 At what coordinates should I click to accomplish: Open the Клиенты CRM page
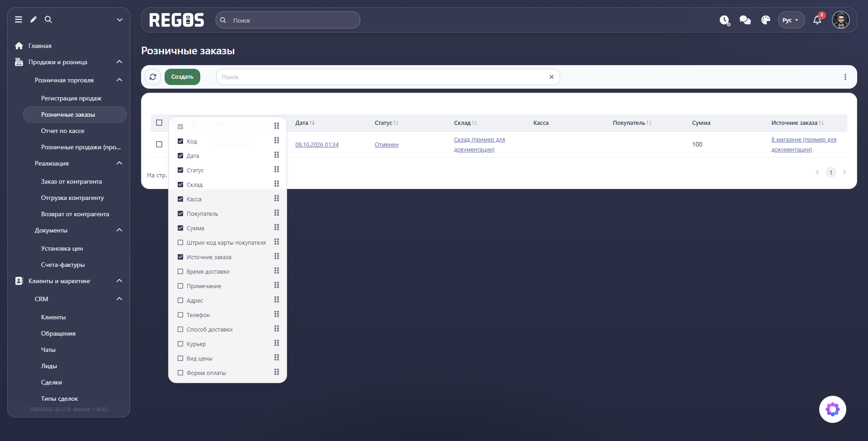53,317
